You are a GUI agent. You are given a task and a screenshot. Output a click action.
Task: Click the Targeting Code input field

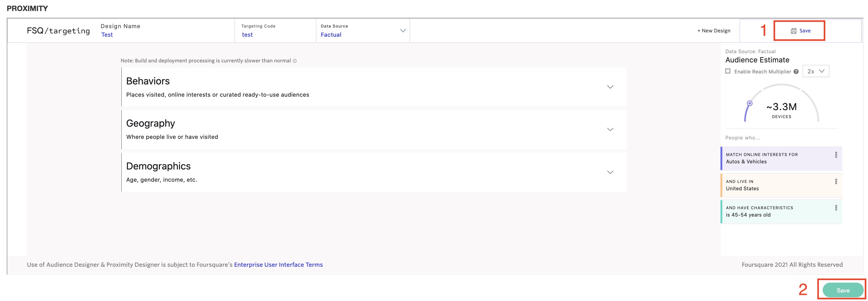(247, 35)
